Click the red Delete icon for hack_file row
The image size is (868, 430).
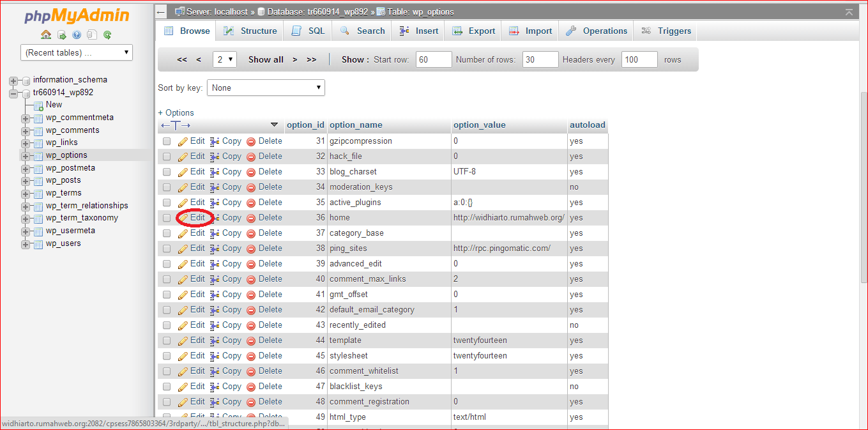click(x=251, y=157)
